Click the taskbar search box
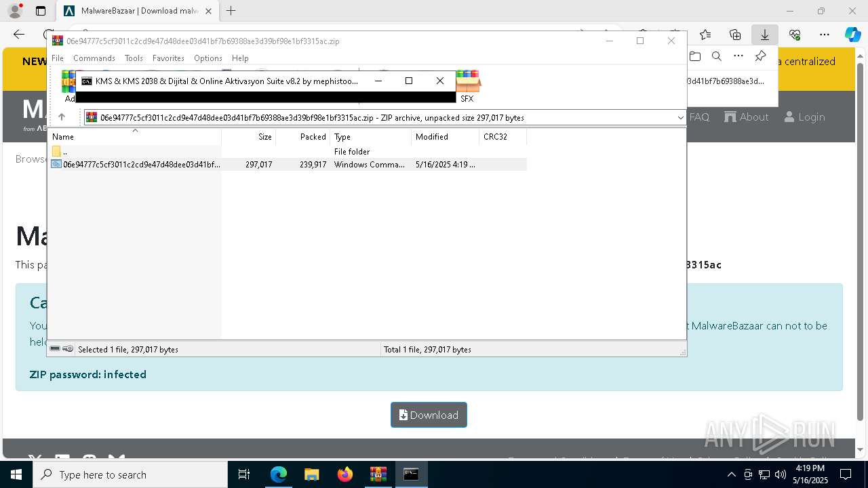 click(x=130, y=474)
